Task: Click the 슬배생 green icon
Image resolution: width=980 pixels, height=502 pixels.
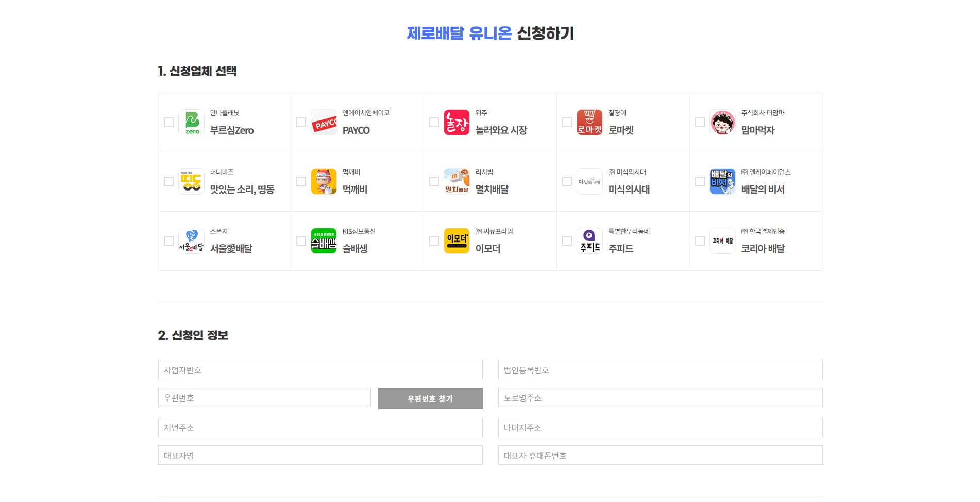Action: [324, 241]
